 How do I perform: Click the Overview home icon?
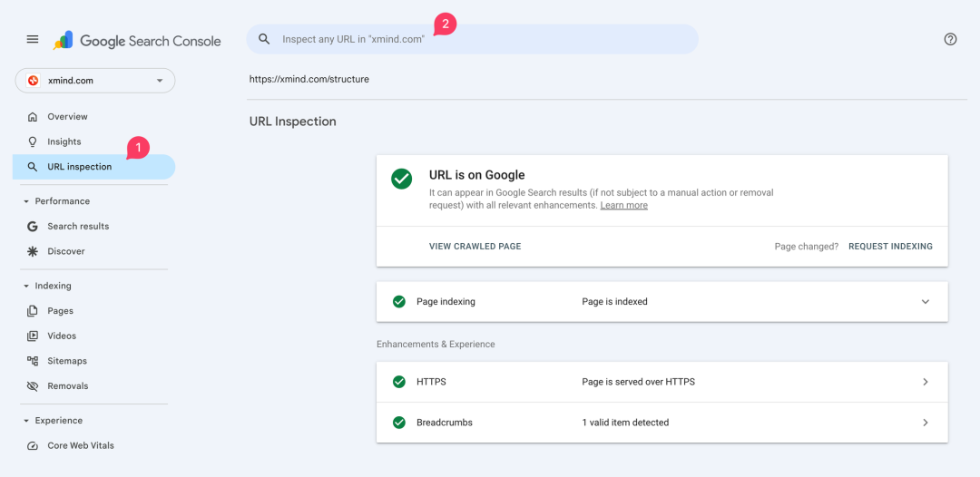[33, 117]
